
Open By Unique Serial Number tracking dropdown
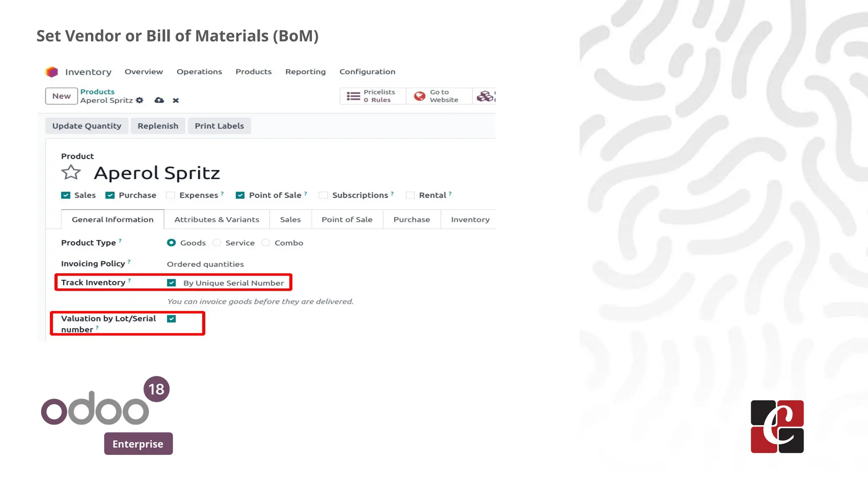[x=234, y=283]
